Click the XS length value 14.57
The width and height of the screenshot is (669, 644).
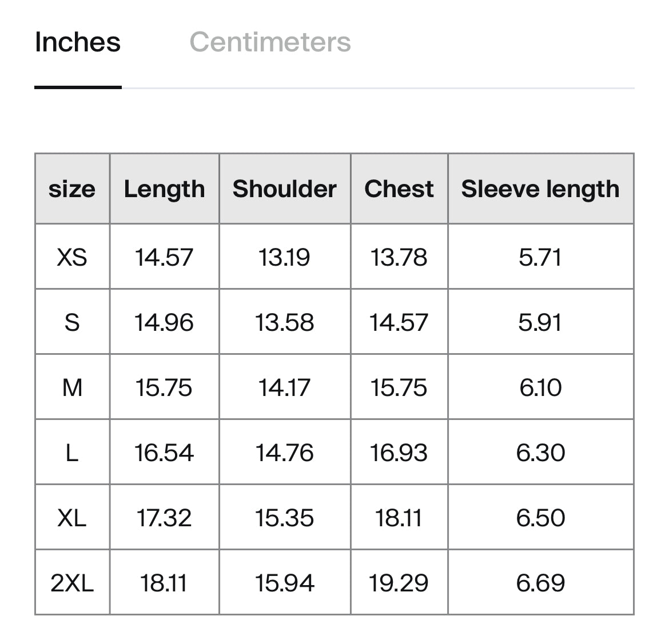[x=164, y=257]
